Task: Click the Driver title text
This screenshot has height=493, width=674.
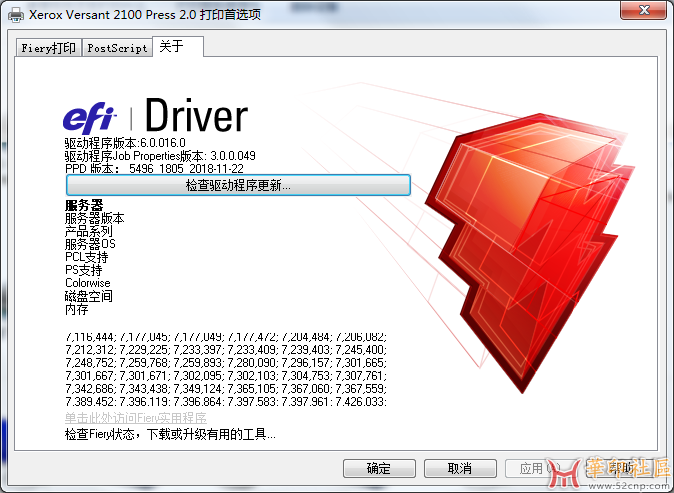Action: pyautogui.click(x=196, y=115)
